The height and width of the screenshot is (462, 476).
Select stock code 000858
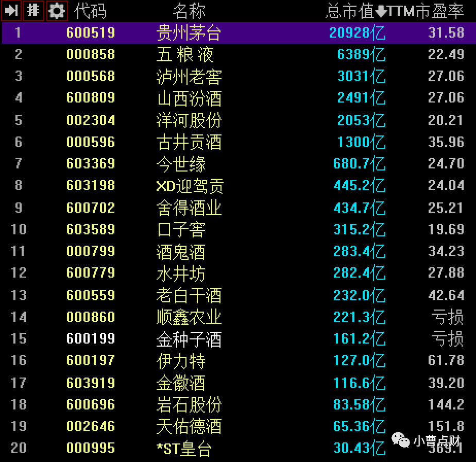[91, 54]
